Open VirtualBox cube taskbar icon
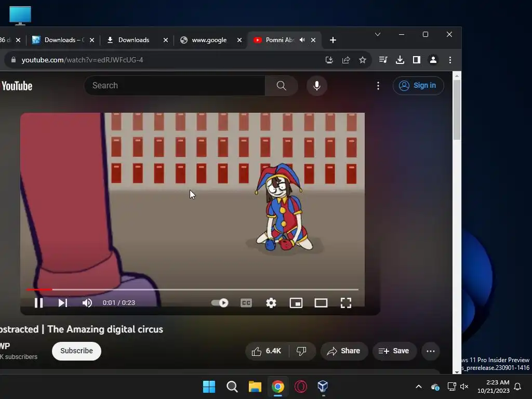 323,387
